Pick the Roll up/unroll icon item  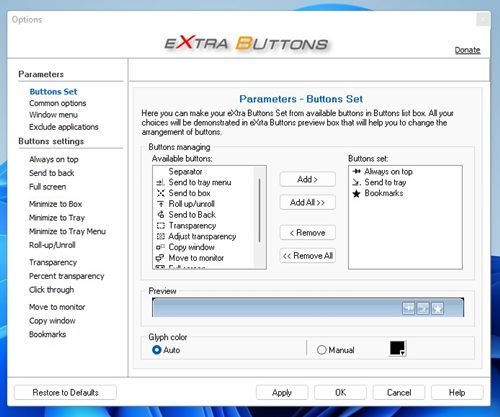click(x=161, y=204)
